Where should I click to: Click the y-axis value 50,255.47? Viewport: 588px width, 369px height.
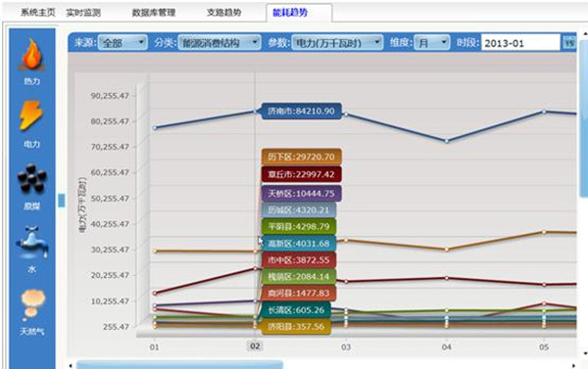[110, 198]
